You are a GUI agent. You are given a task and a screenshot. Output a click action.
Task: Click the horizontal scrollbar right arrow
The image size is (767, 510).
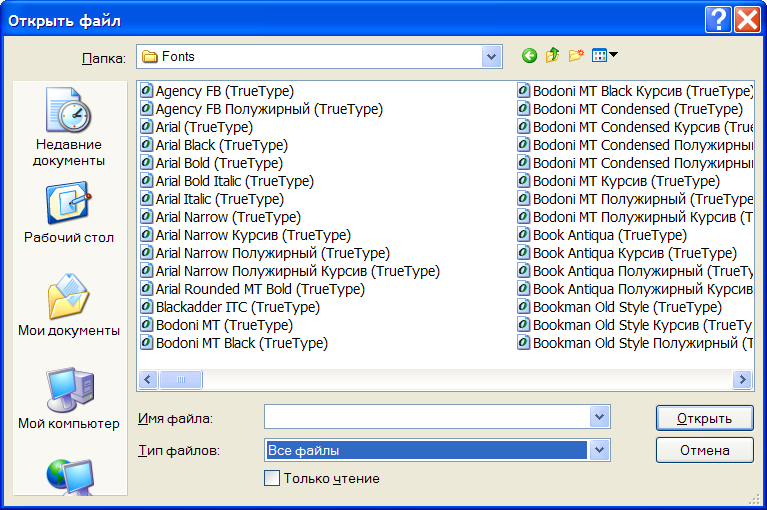[x=742, y=379]
